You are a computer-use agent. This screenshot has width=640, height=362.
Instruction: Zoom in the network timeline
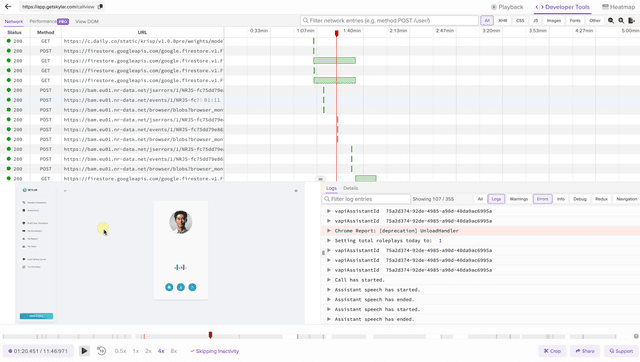tap(611, 20)
